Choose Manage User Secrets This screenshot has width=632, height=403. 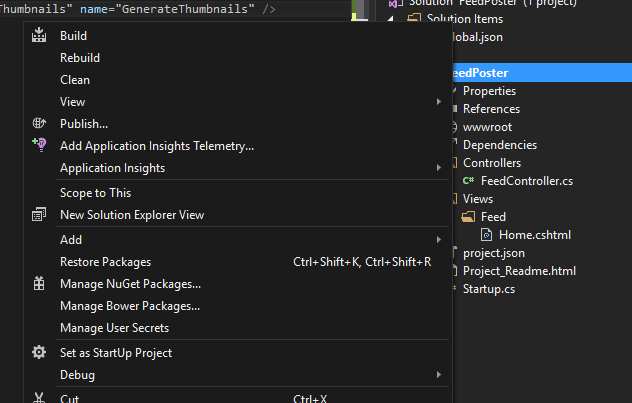(x=114, y=328)
